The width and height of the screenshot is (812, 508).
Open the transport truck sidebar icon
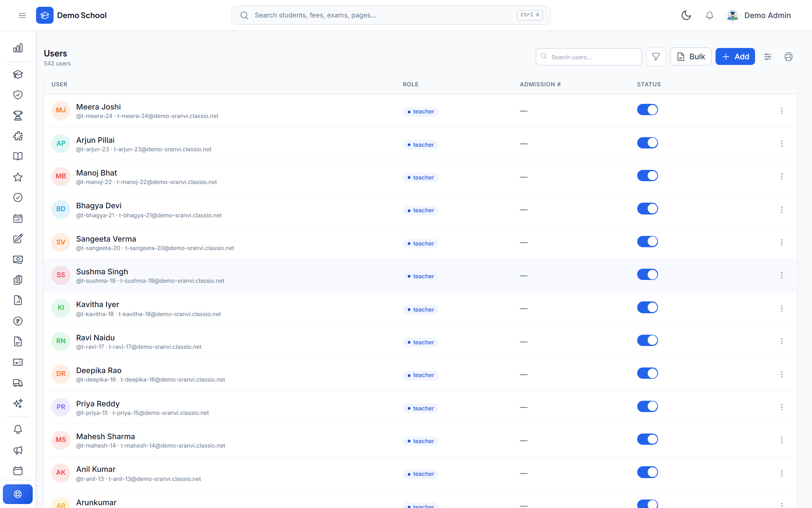coord(18,383)
